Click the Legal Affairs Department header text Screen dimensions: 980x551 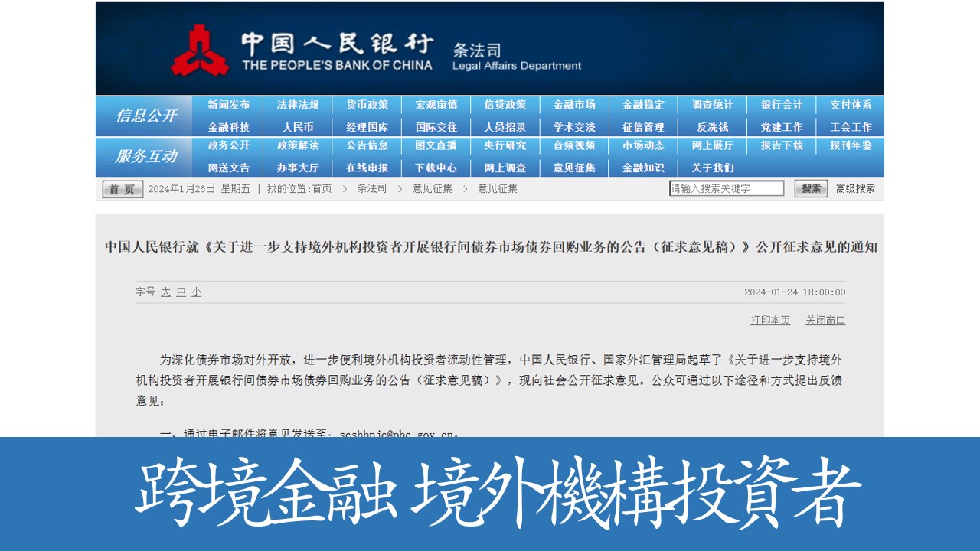tap(517, 66)
